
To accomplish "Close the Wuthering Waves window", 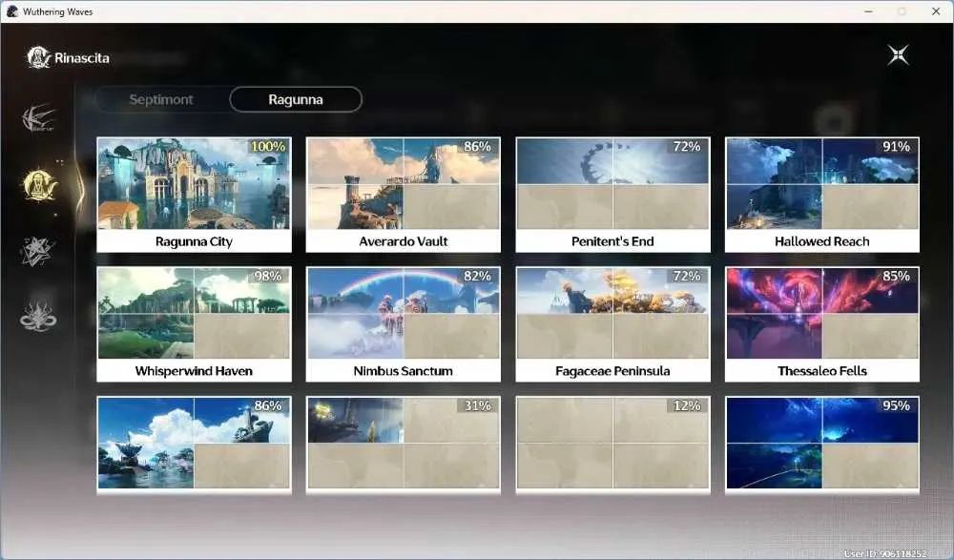I will [936, 11].
